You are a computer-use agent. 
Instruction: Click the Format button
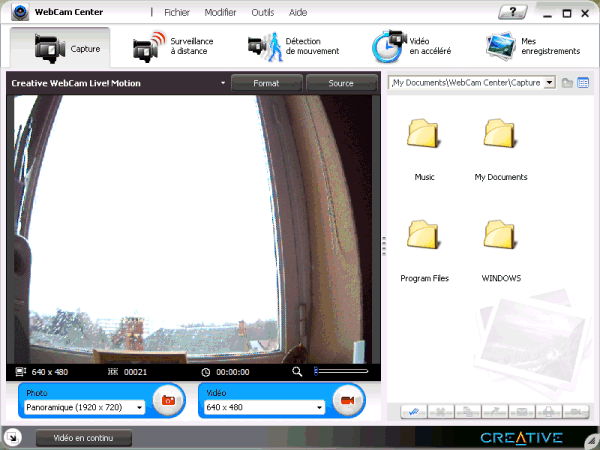click(x=266, y=83)
